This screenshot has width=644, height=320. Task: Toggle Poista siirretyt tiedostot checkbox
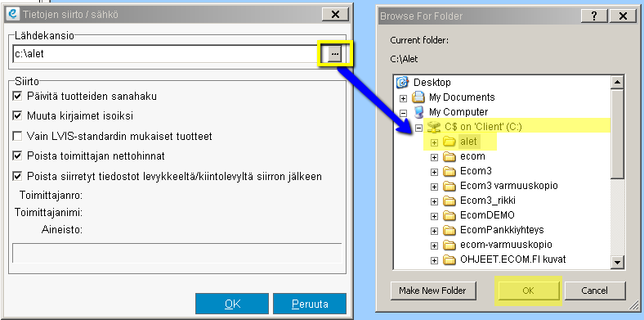point(17,177)
